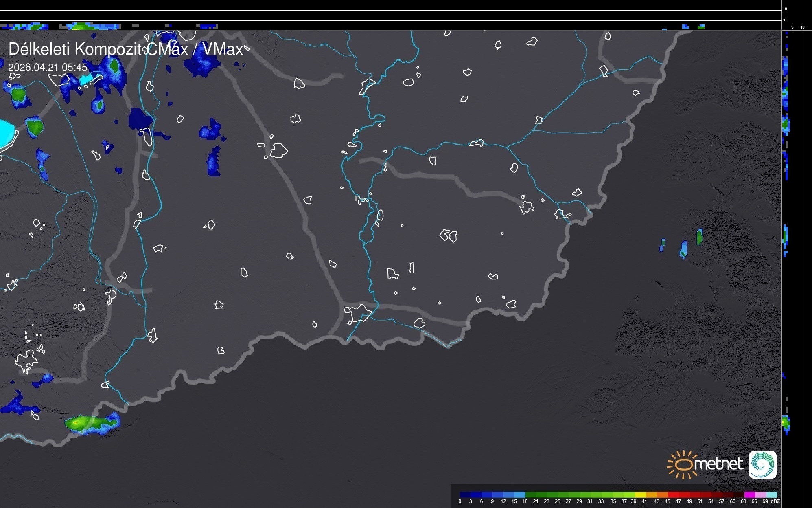Click the tall dark-blue echo in upper center-left

tap(213, 162)
